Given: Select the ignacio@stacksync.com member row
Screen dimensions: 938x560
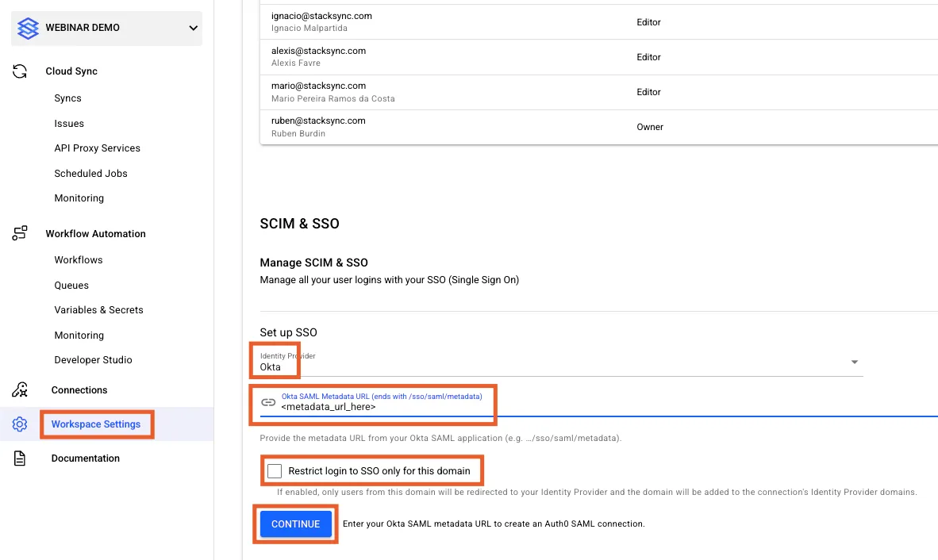Looking at the screenshot, I should [x=599, y=22].
